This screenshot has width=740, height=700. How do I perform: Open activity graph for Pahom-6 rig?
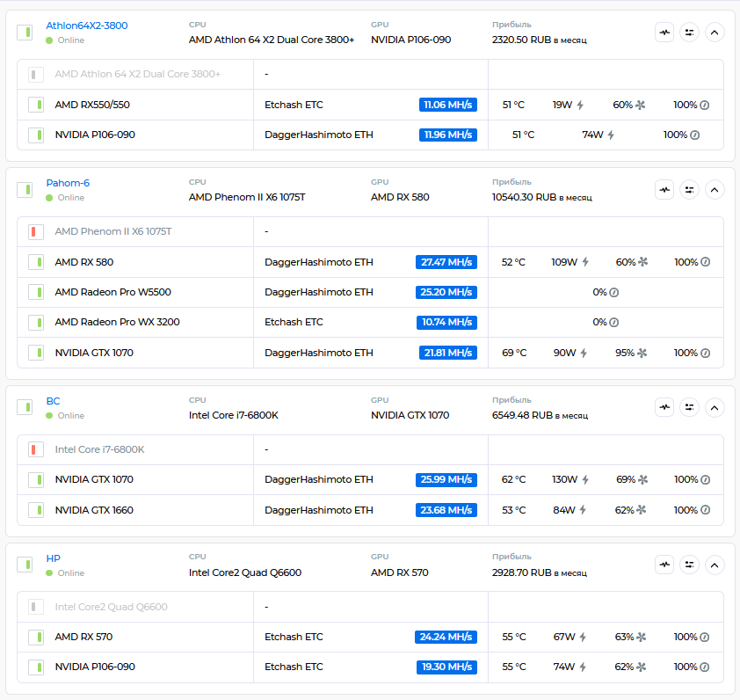tap(664, 190)
